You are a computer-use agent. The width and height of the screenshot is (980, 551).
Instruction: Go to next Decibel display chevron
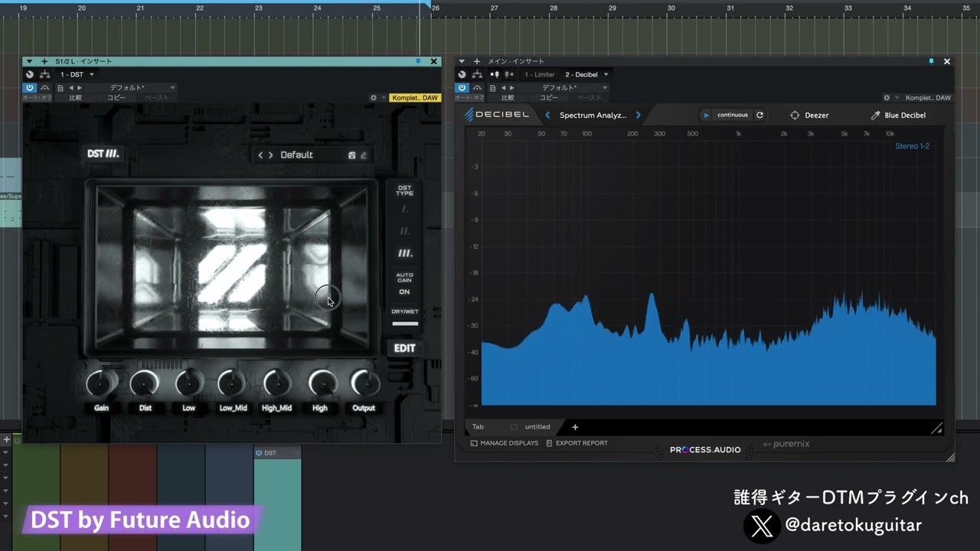pos(638,115)
